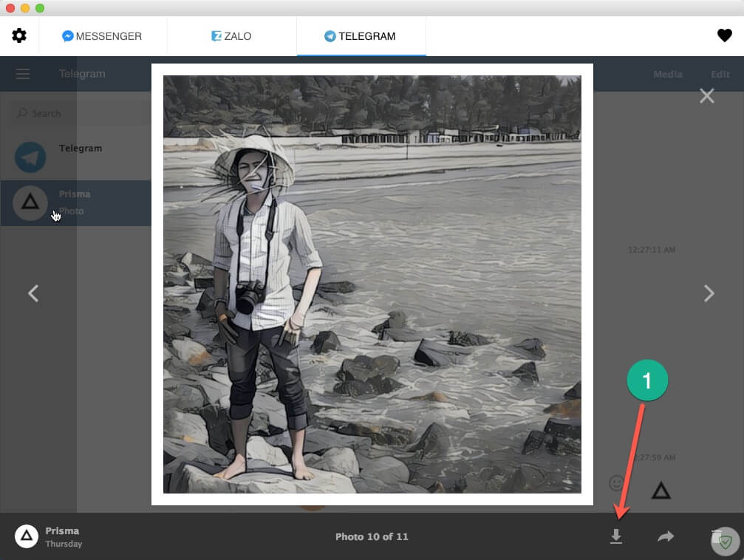Click the Telegram header title
This screenshot has height=560, width=744.
tap(82, 74)
